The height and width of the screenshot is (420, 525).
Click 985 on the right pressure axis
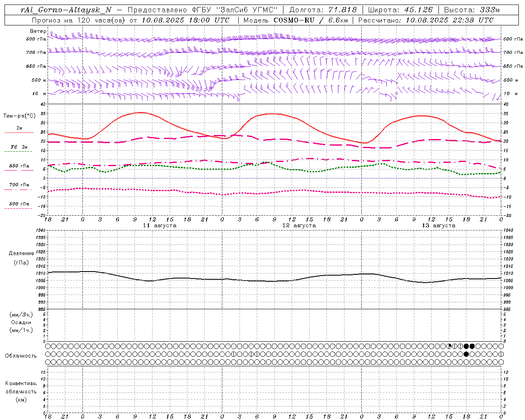click(x=508, y=309)
